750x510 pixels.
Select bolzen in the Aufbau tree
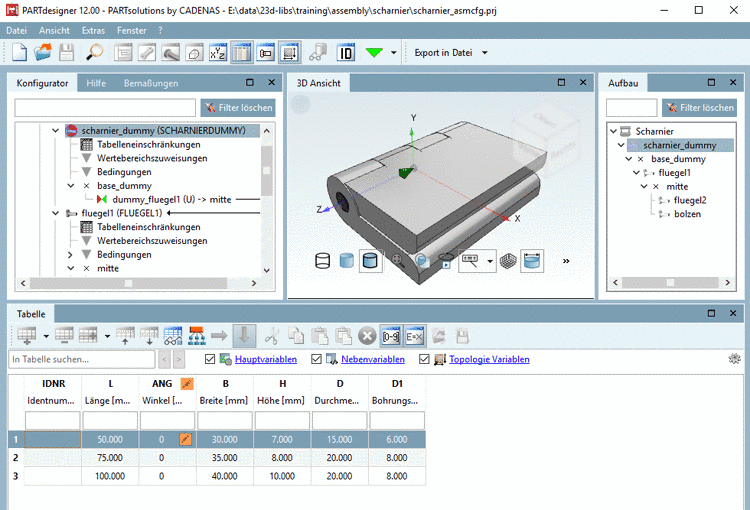click(688, 214)
